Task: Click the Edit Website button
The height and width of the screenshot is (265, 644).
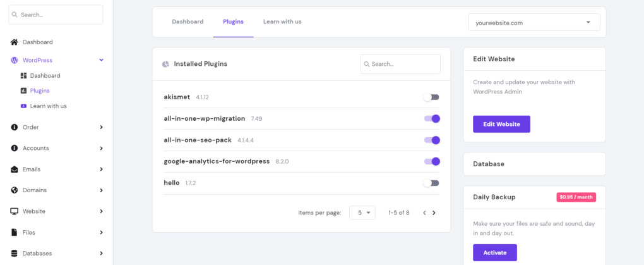Action: (x=501, y=124)
